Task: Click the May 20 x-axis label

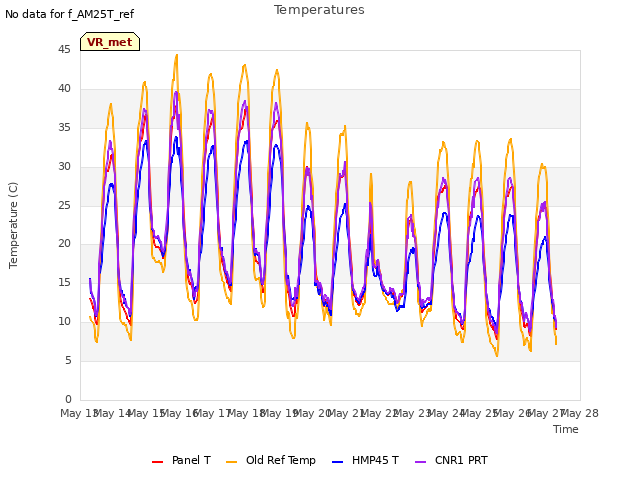Action: [x=313, y=413]
